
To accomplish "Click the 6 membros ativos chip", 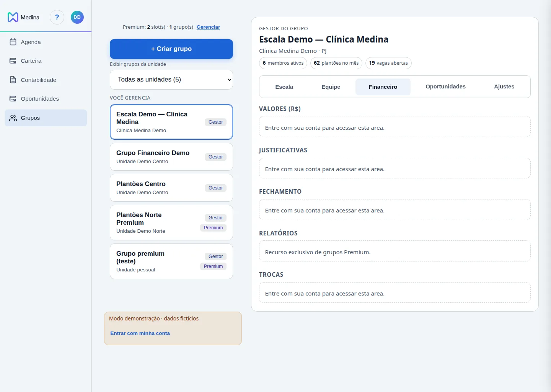I will click(x=283, y=63).
